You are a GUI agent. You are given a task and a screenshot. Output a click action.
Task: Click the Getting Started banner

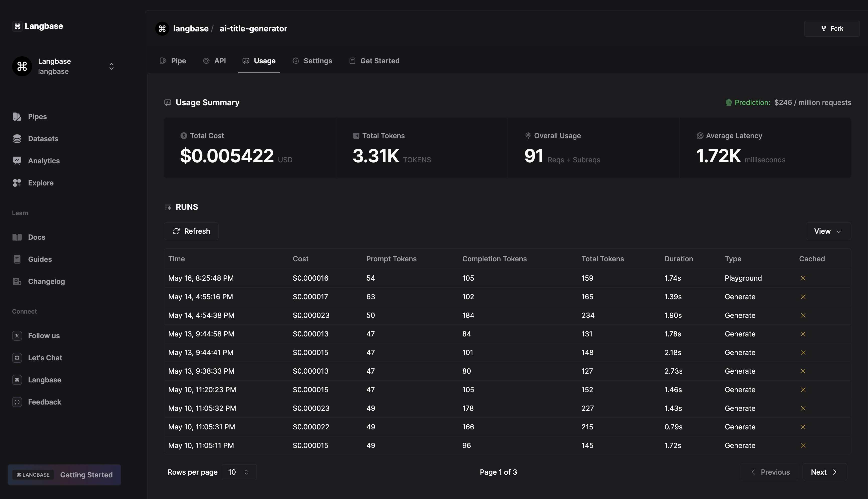64,475
